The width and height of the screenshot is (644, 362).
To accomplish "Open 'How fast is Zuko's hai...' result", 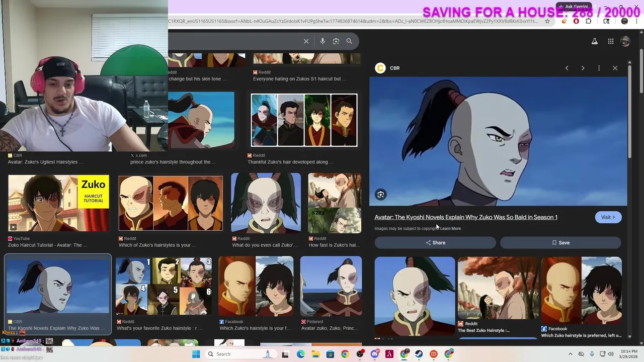I will (335, 203).
